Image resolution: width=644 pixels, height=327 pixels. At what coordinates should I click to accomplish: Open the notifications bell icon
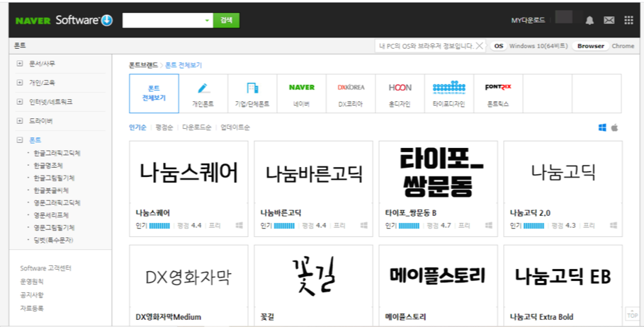[x=589, y=20]
